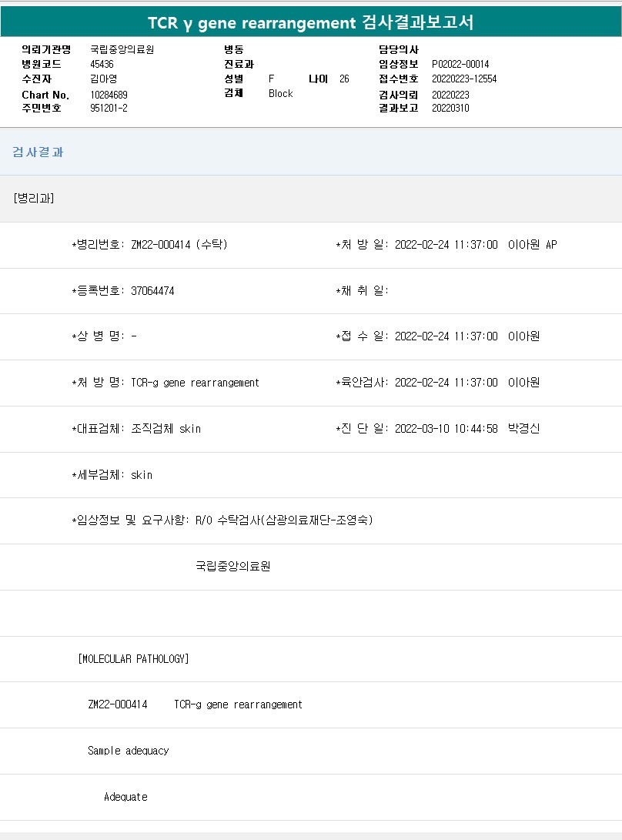Click Chart No. value 10284689
This screenshot has width=622, height=840.
point(109,95)
